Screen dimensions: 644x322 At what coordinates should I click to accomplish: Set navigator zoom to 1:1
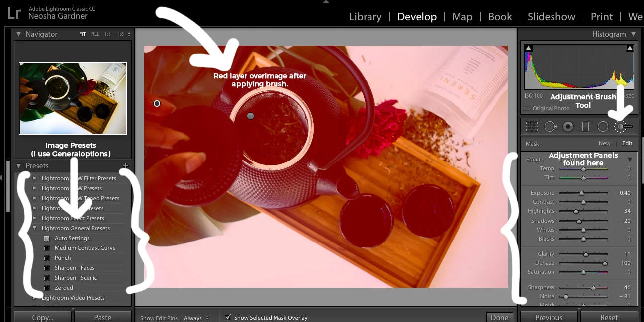point(107,34)
